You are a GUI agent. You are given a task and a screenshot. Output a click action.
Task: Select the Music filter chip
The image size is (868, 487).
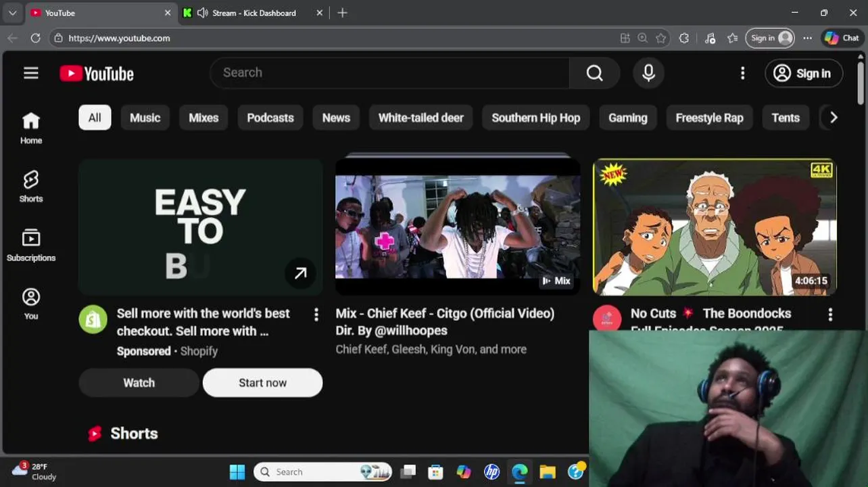(x=145, y=118)
